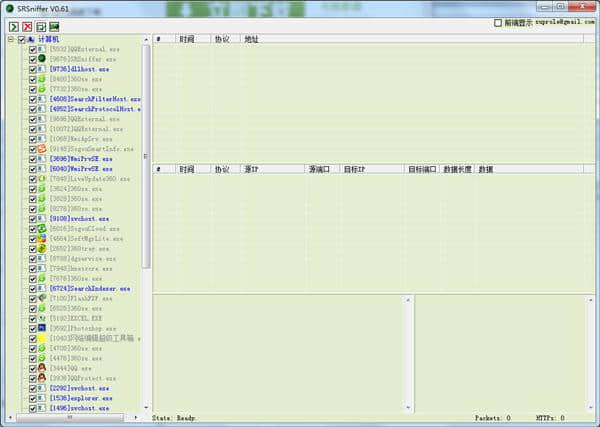This screenshot has height=427, width=600.
Task: Click the process tree horizontal scrollbar right arrow
Action: 139,416
